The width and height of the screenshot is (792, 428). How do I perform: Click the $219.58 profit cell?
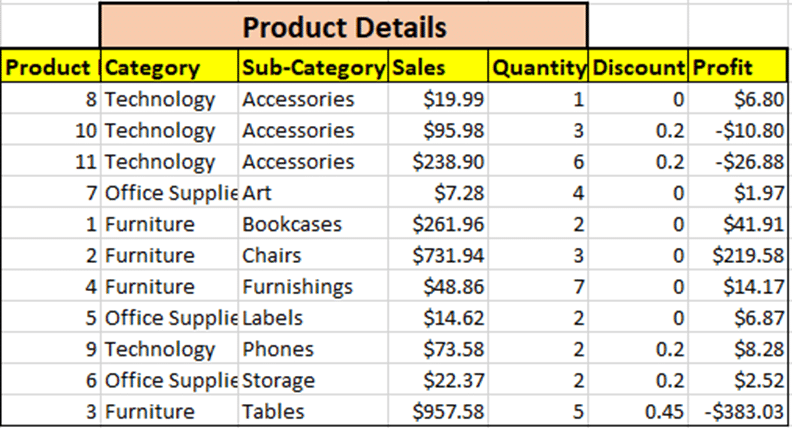click(737, 255)
